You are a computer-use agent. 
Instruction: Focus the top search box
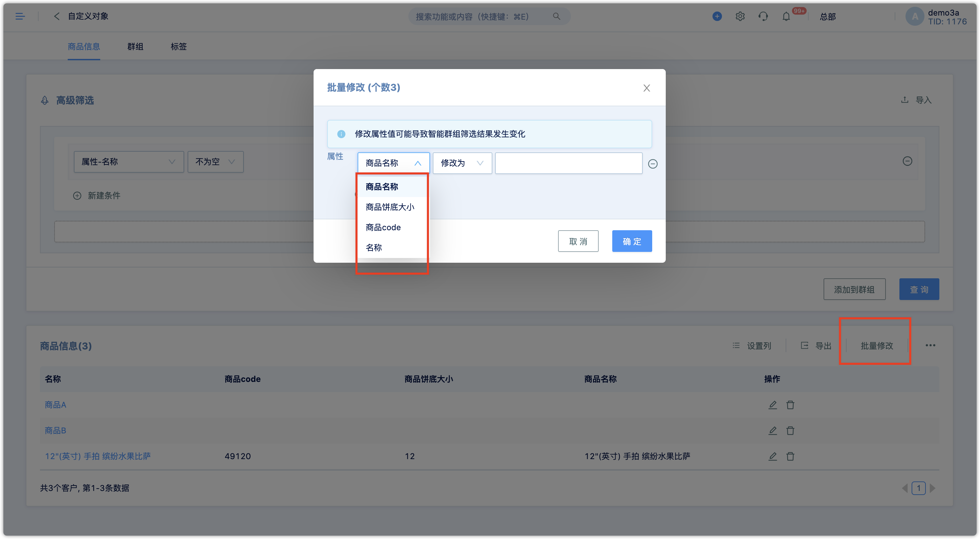tap(489, 16)
